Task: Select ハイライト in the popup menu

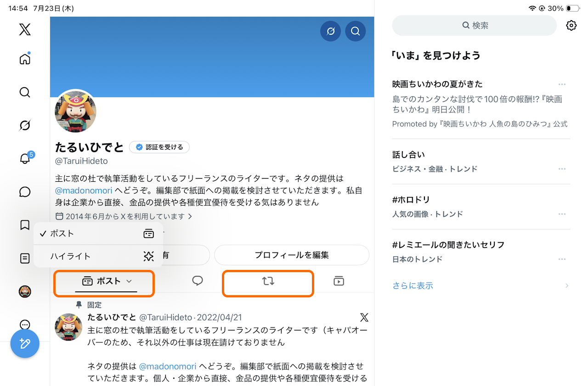Action: click(x=98, y=256)
